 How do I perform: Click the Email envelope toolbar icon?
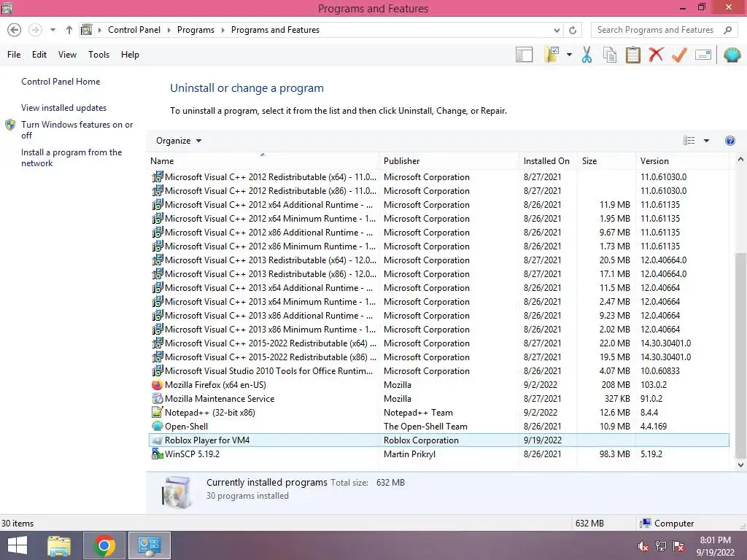pyautogui.click(x=703, y=55)
